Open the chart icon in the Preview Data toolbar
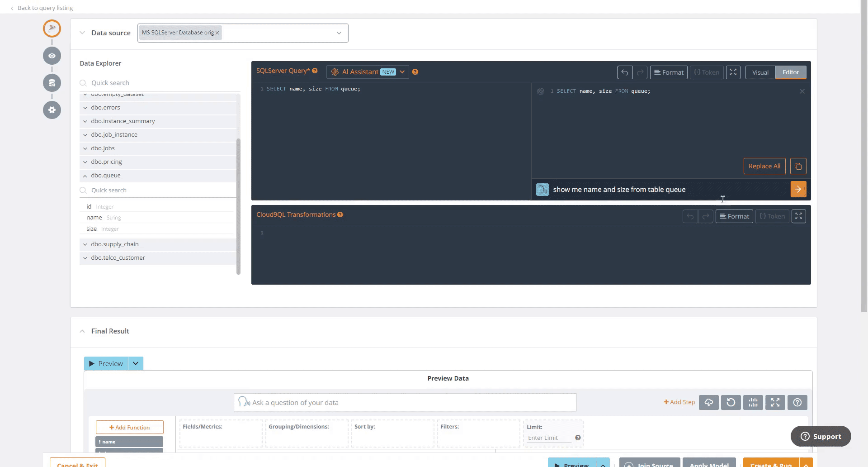This screenshot has width=868, height=467. (753, 402)
